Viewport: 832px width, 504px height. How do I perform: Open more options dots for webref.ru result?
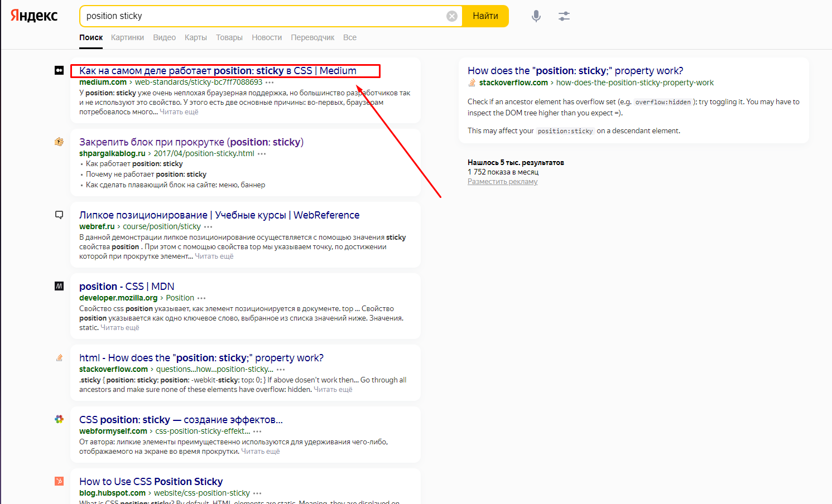pos(208,227)
